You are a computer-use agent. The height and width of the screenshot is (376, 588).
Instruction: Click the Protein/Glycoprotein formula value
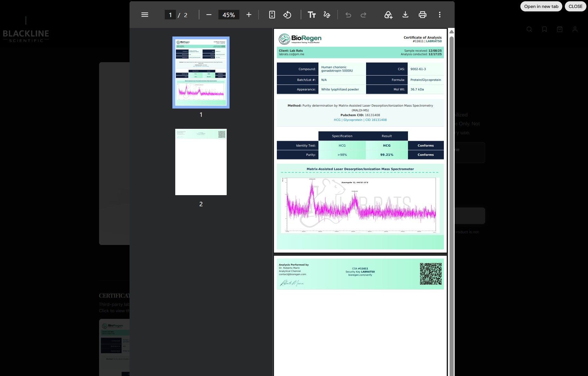click(x=425, y=80)
